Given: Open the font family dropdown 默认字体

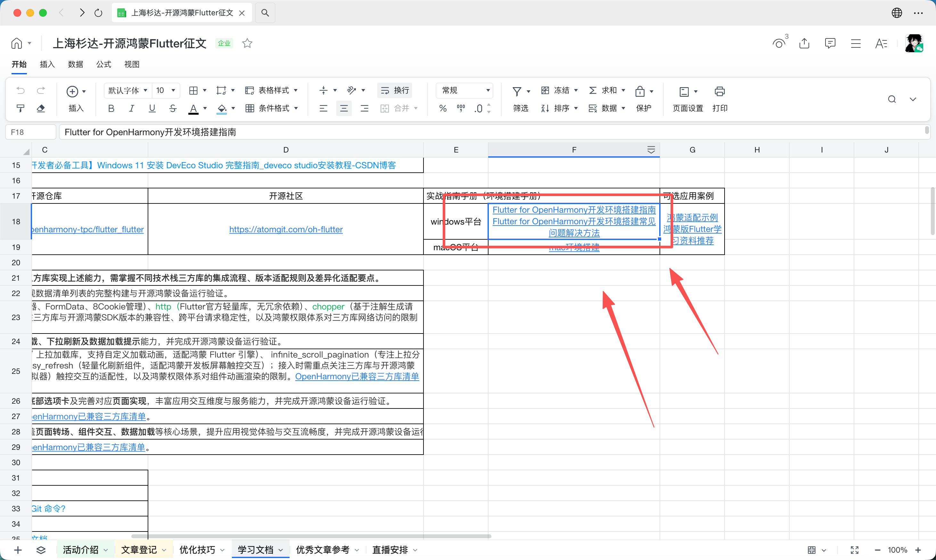Looking at the screenshot, I should [x=128, y=91].
